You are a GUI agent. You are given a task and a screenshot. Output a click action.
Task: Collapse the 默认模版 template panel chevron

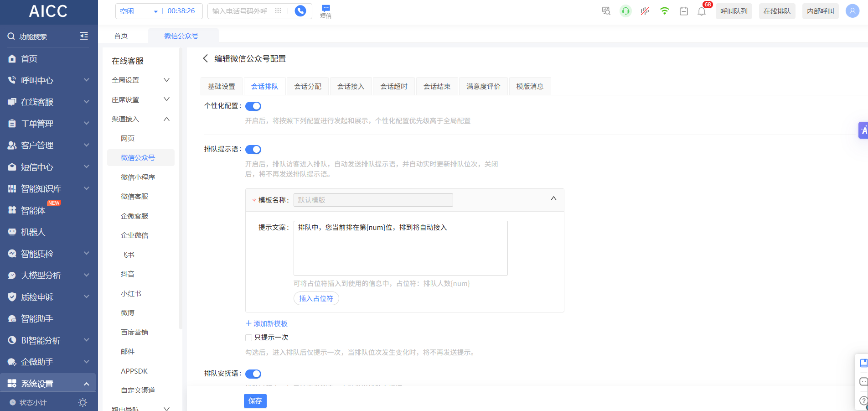coord(553,198)
